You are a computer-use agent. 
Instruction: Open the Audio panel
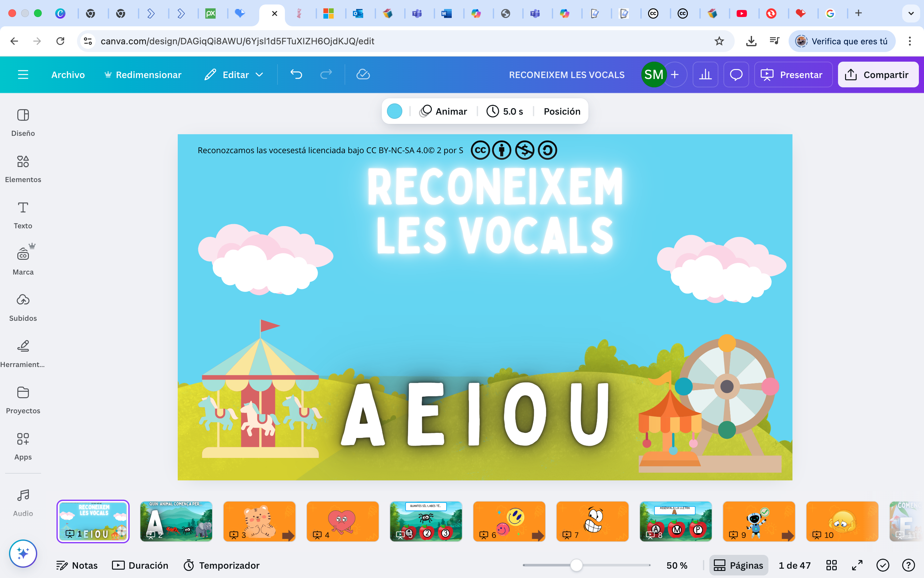pos(23,503)
